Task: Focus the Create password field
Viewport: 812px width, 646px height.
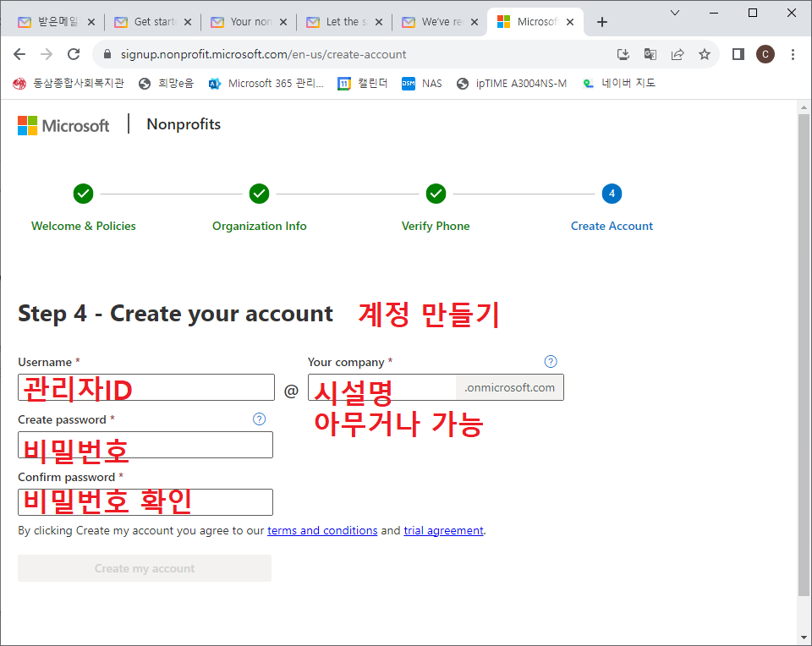Action: [145, 445]
